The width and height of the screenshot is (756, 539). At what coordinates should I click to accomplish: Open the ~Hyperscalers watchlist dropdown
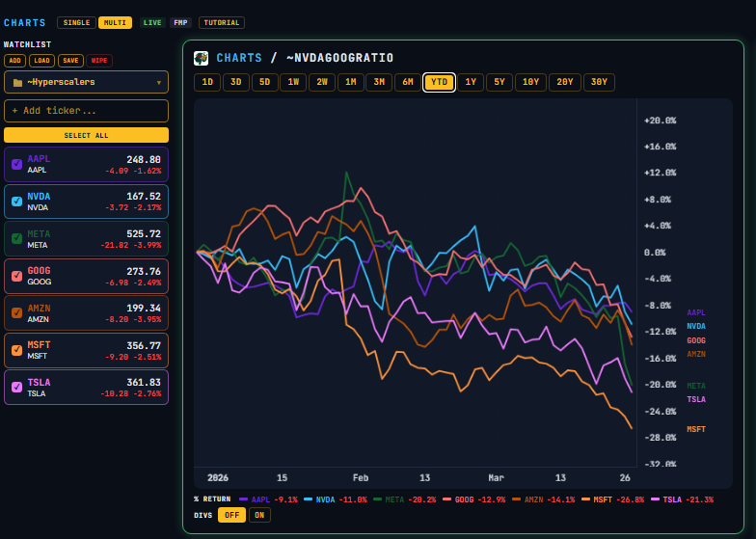click(87, 82)
